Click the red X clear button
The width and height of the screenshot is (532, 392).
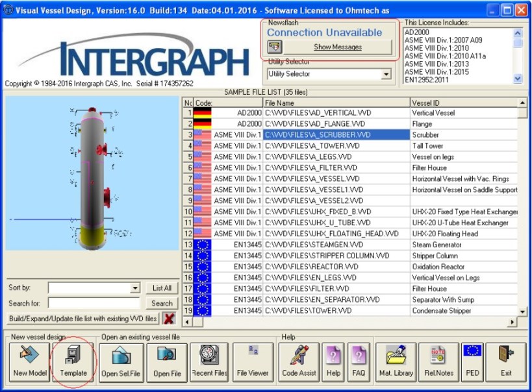coord(169,319)
